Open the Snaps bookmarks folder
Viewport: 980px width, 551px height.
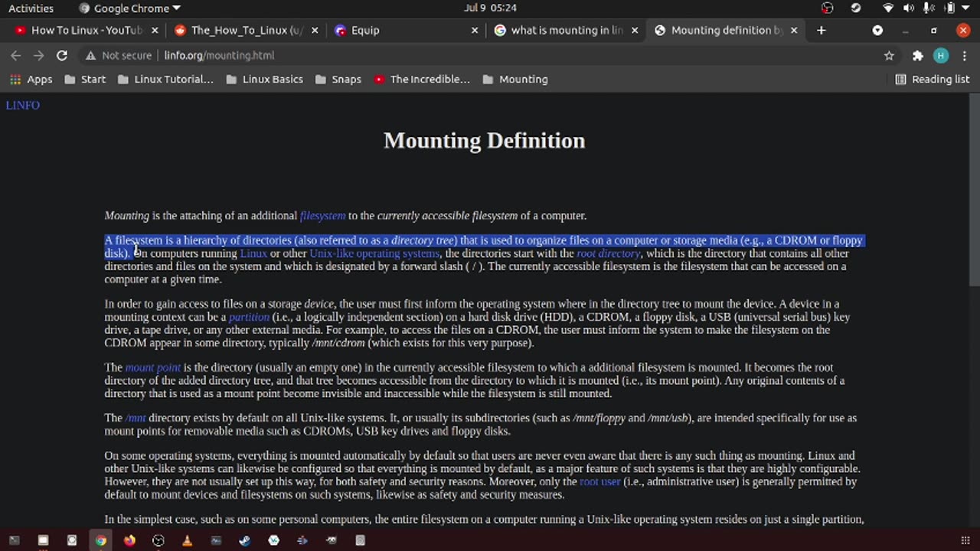[338, 79]
